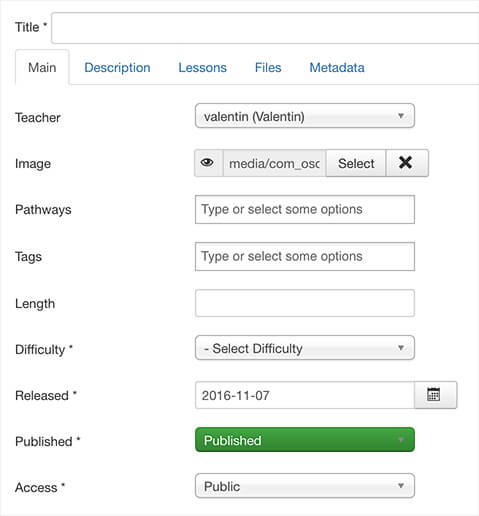Open the calendar picker for Released date
Viewport: 479px width, 516px height.
(x=435, y=395)
